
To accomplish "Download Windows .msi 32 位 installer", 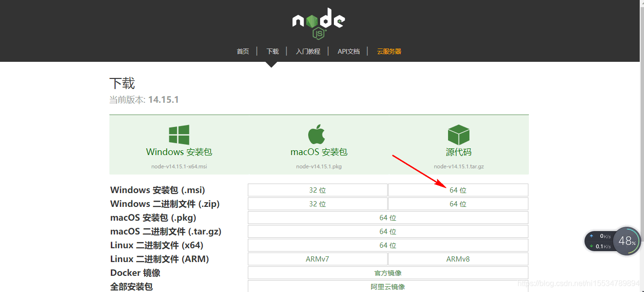I will point(318,190).
